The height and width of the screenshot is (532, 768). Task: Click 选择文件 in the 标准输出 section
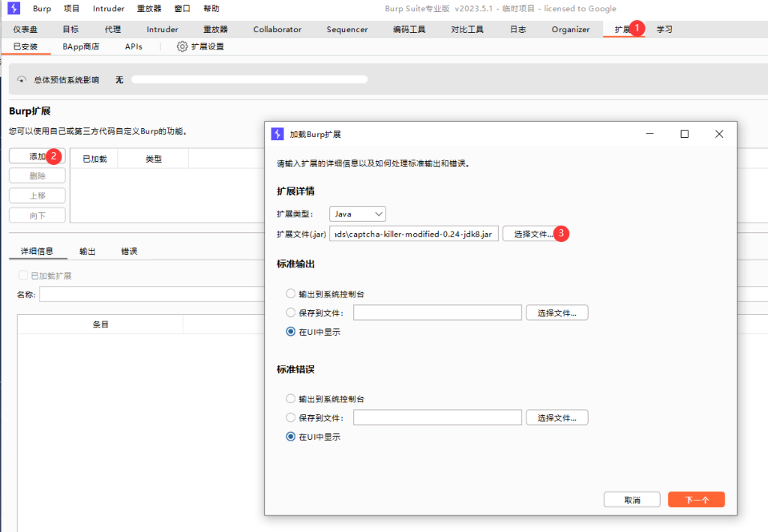tap(557, 312)
